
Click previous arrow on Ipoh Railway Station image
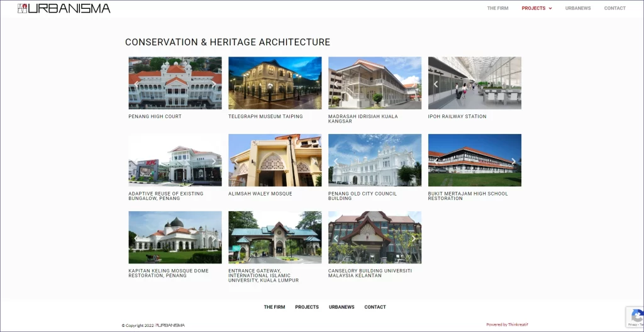[x=435, y=84]
